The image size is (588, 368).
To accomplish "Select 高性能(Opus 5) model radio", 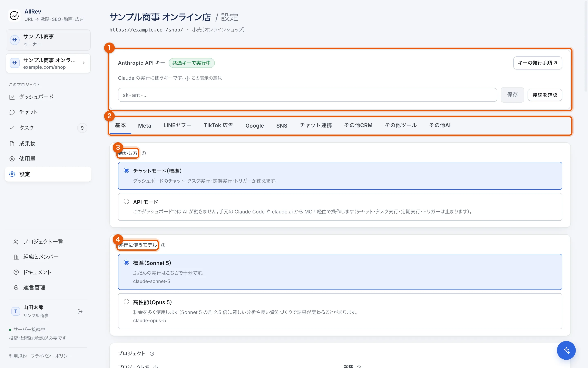I will tap(126, 302).
